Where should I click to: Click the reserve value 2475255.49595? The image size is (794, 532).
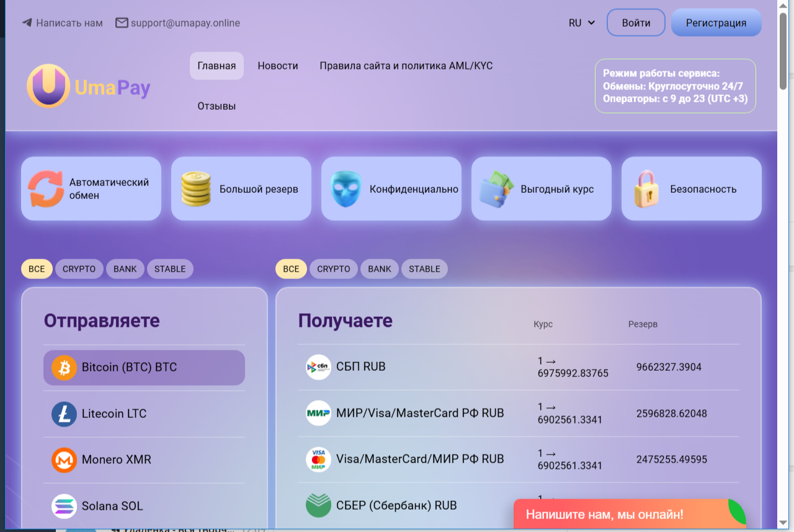point(672,459)
